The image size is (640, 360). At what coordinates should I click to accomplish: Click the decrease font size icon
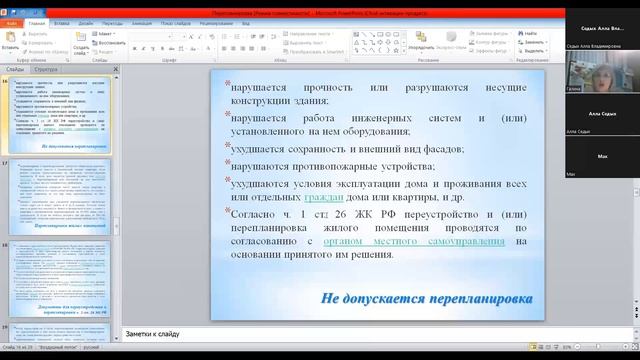(x=200, y=37)
